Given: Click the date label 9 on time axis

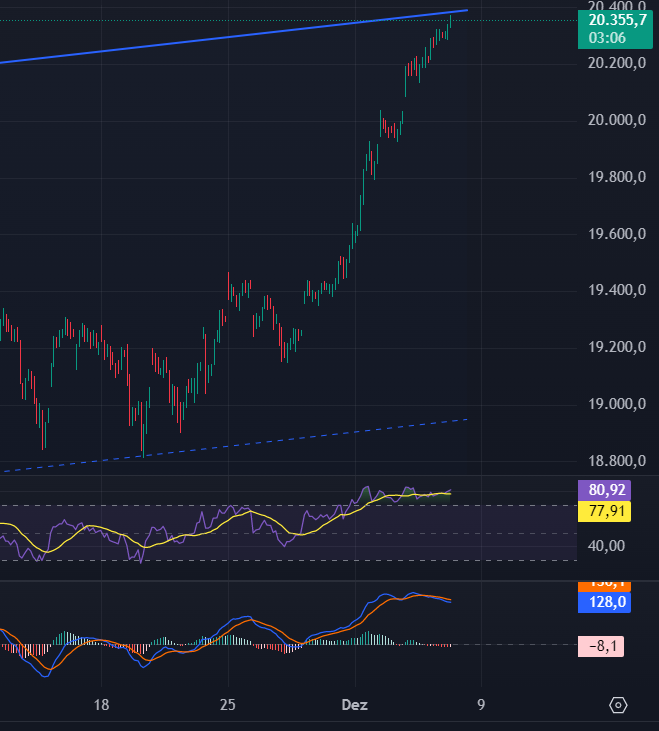Looking at the screenshot, I should [x=481, y=704].
